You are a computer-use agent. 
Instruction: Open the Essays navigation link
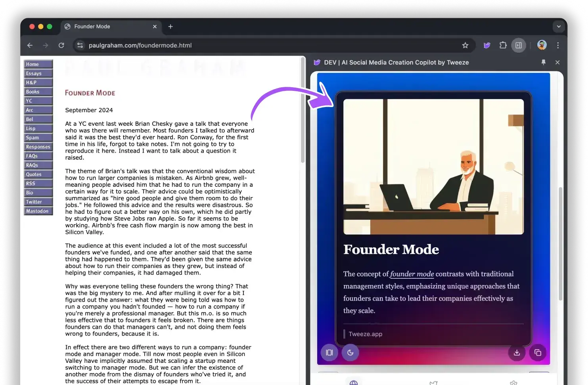pos(38,73)
